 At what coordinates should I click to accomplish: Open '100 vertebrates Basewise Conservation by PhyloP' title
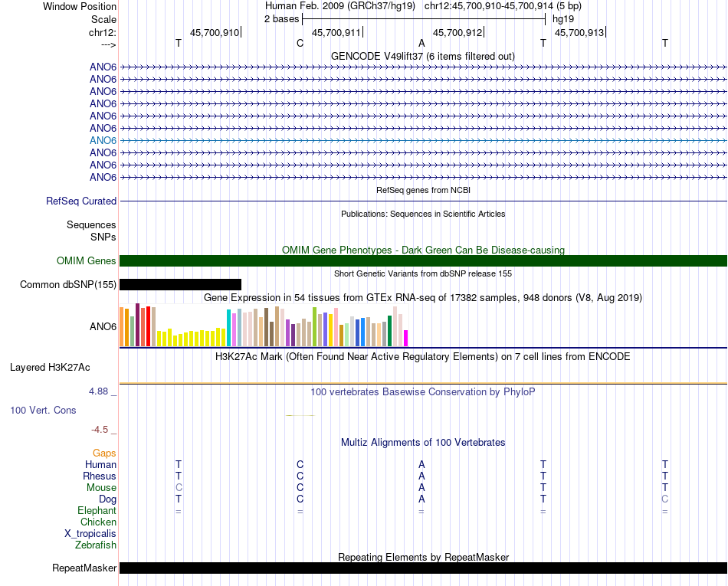[x=423, y=392]
